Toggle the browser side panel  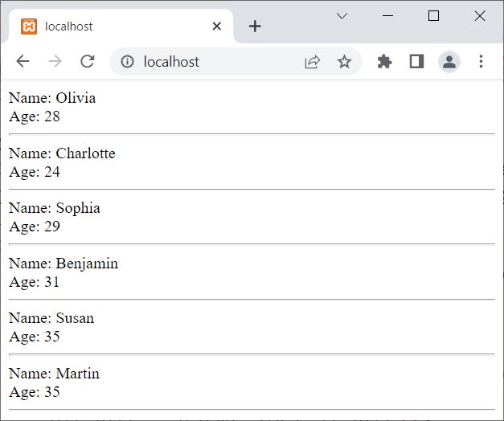[416, 61]
